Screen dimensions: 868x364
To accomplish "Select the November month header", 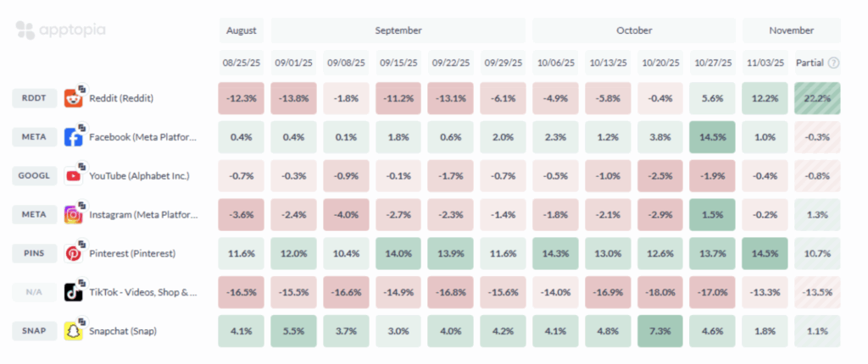I will point(791,30).
